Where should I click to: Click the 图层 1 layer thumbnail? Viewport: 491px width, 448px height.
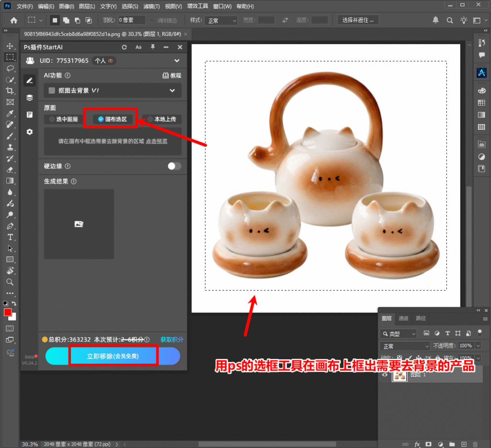399,375
